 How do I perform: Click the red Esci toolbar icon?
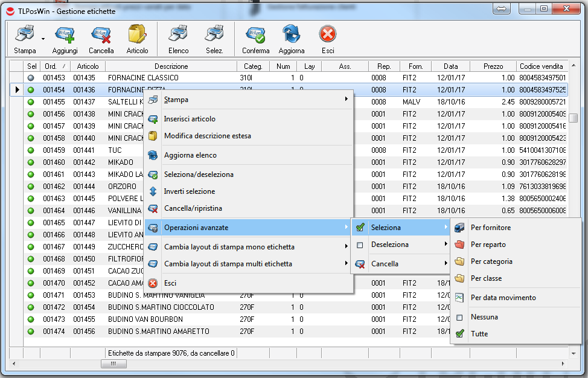pyautogui.click(x=328, y=34)
